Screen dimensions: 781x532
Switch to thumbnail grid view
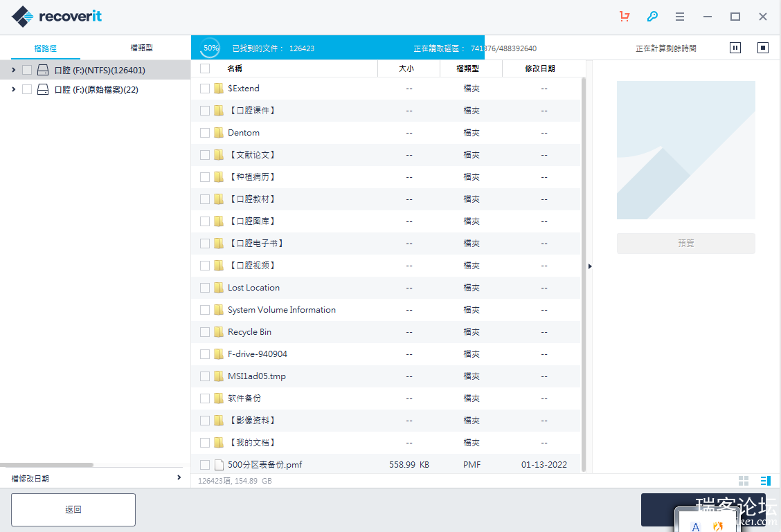[x=744, y=481]
